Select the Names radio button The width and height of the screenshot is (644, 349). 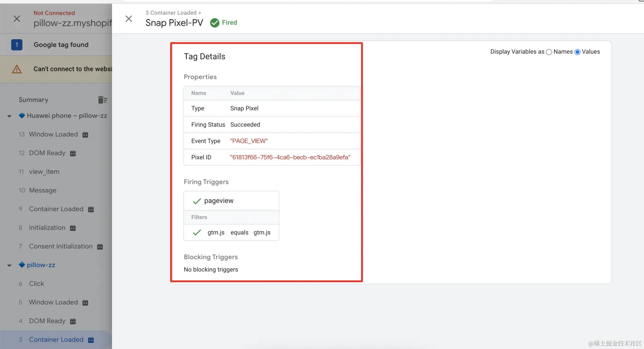tap(549, 52)
